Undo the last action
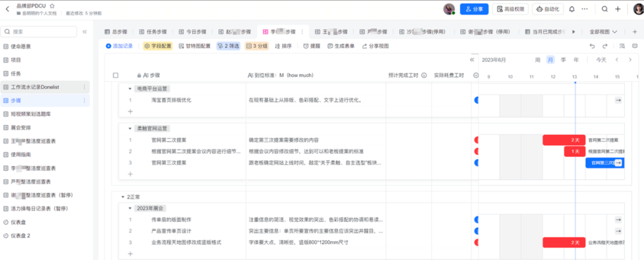The image size is (644, 260). point(592,46)
